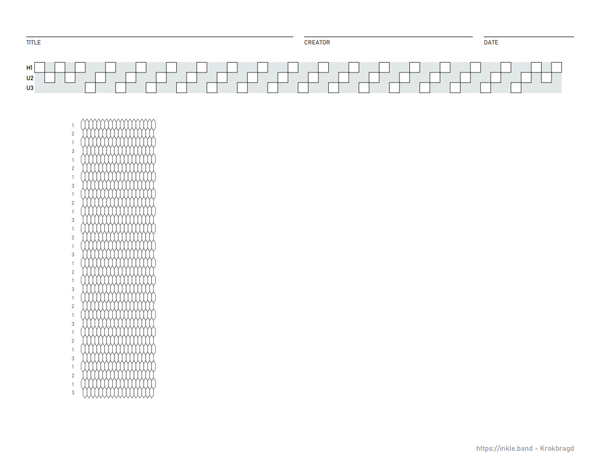Select the U2 row label
This screenshot has width=600, height=461.
tap(29, 78)
